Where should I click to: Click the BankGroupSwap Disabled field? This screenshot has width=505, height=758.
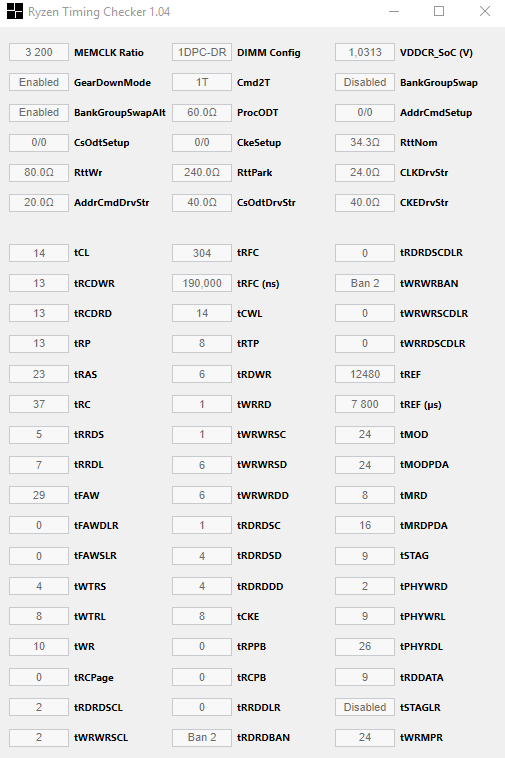(x=365, y=82)
